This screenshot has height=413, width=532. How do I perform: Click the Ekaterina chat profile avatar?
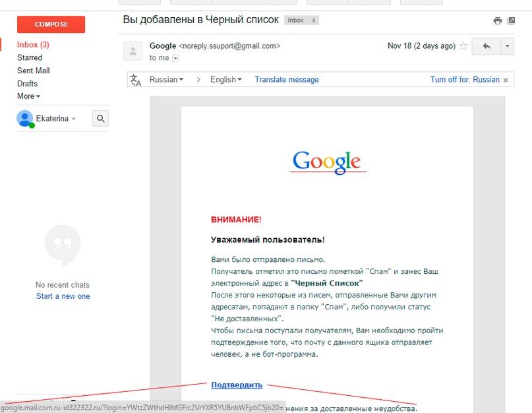(25, 119)
